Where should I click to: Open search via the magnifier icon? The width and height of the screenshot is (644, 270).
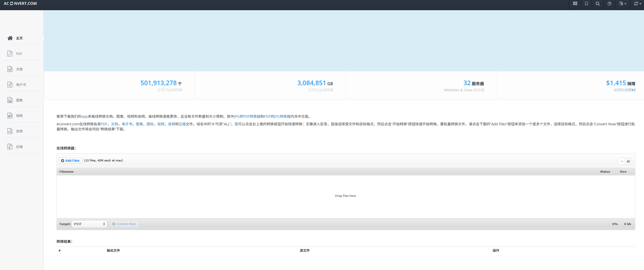click(598, 4)
